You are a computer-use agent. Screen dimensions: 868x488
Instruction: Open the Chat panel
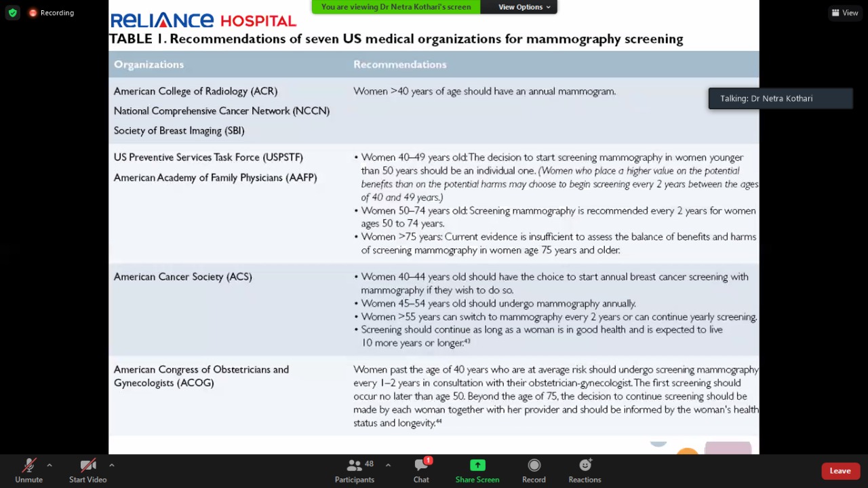(x=421, y=470)
